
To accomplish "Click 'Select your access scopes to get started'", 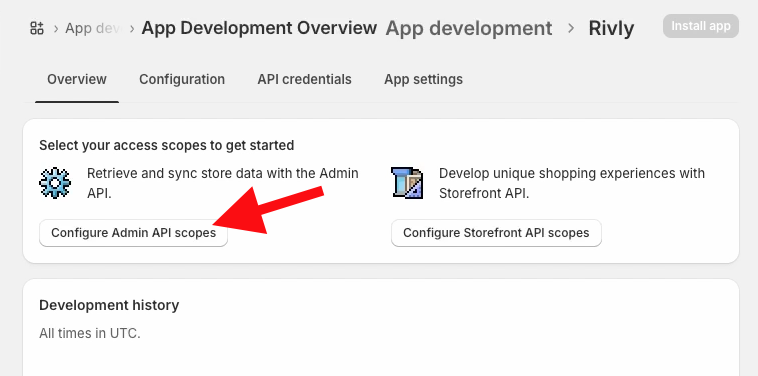I will point(167,145).
